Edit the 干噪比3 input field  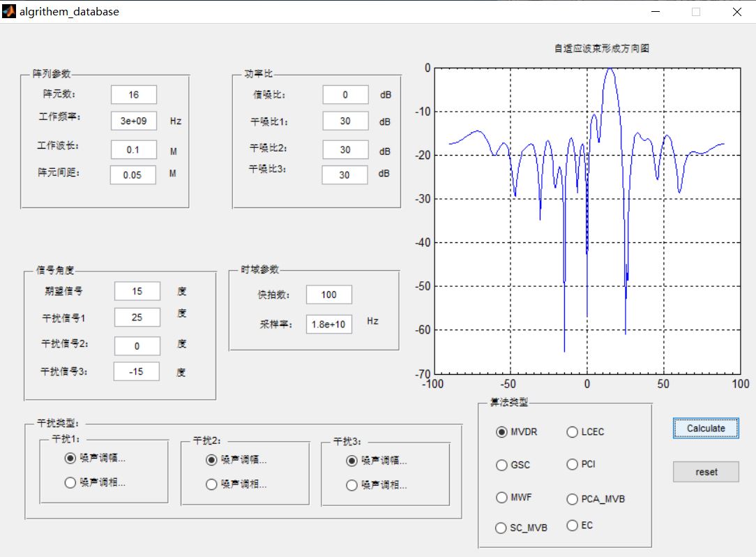pos(345,174)
